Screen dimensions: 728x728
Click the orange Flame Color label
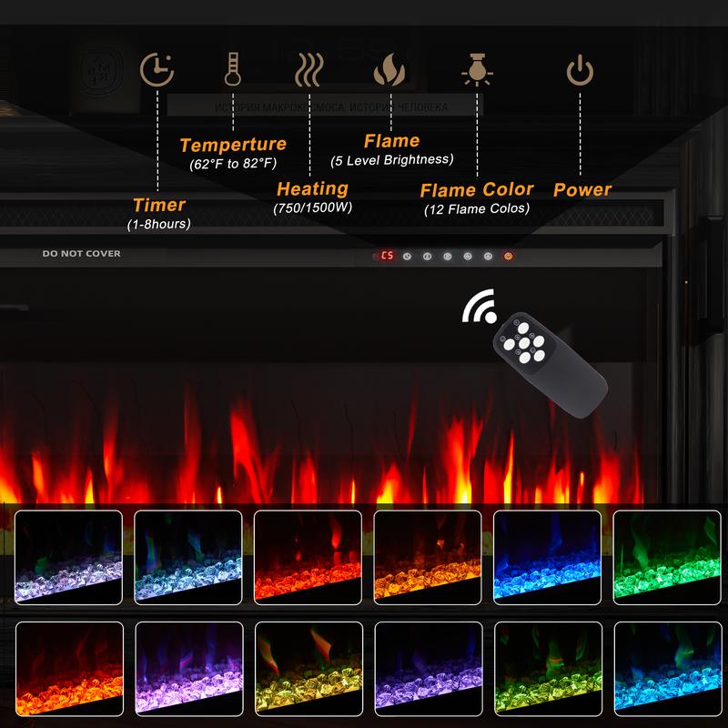(477, 189)
